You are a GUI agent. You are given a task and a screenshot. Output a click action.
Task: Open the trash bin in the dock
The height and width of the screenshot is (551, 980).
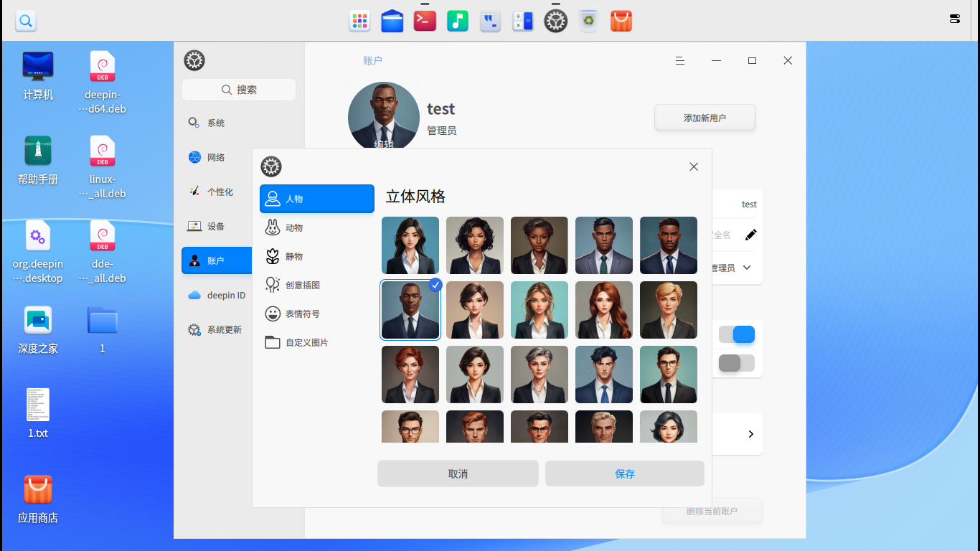(x=588, y=21)
